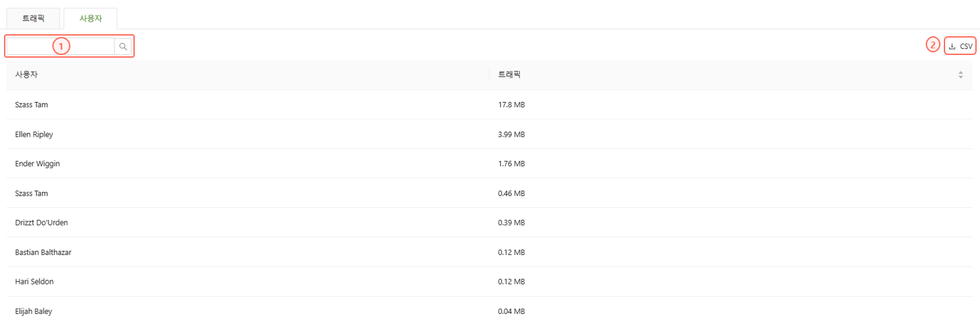980x322 pixels.
Task: Focus the user search input field
Action: [x=60, y=46]
